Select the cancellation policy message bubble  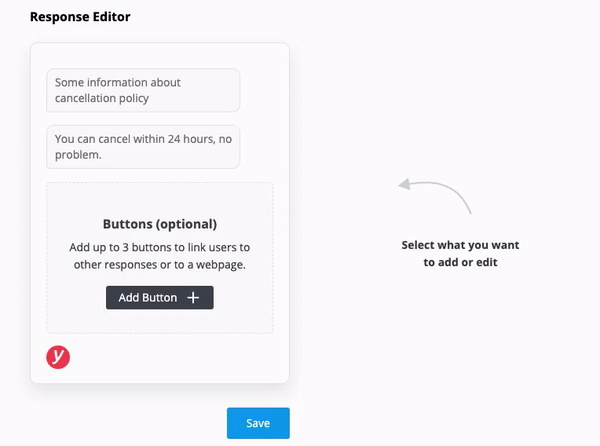tap(143, 90)
